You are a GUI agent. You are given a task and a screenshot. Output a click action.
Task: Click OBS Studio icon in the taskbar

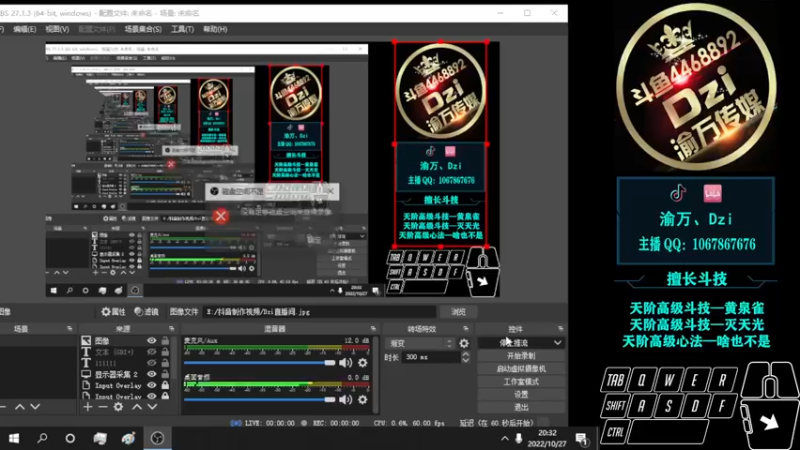tap(157, 438)
